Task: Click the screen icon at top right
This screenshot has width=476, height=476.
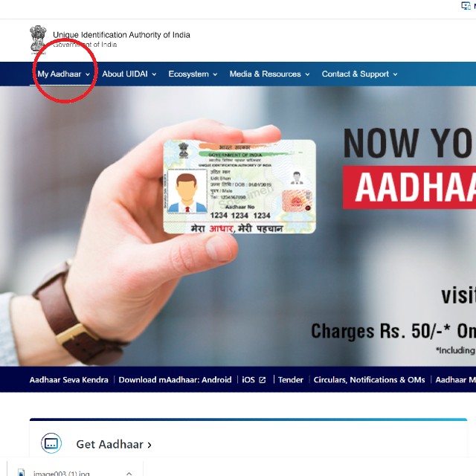Action: click(x=466, y=5)
